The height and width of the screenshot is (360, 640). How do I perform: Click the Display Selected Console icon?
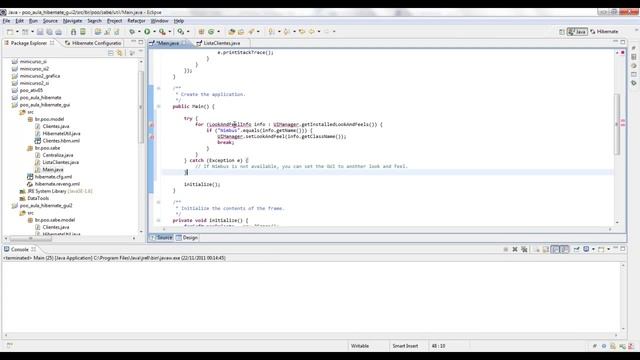[x=586, y=249]
